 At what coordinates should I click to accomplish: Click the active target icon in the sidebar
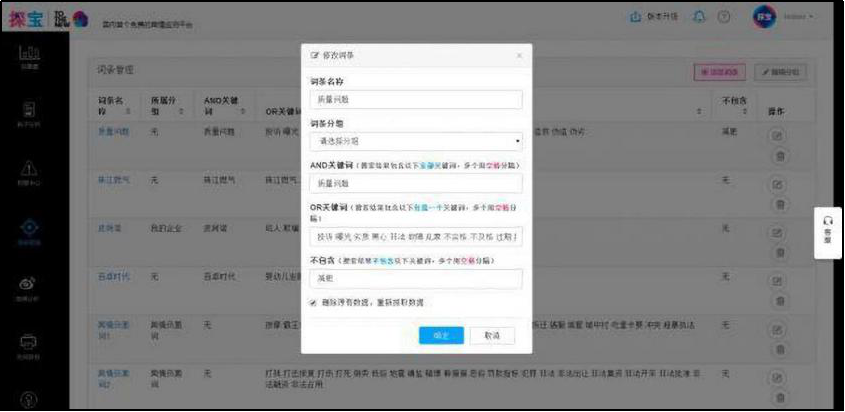(30, 228)
